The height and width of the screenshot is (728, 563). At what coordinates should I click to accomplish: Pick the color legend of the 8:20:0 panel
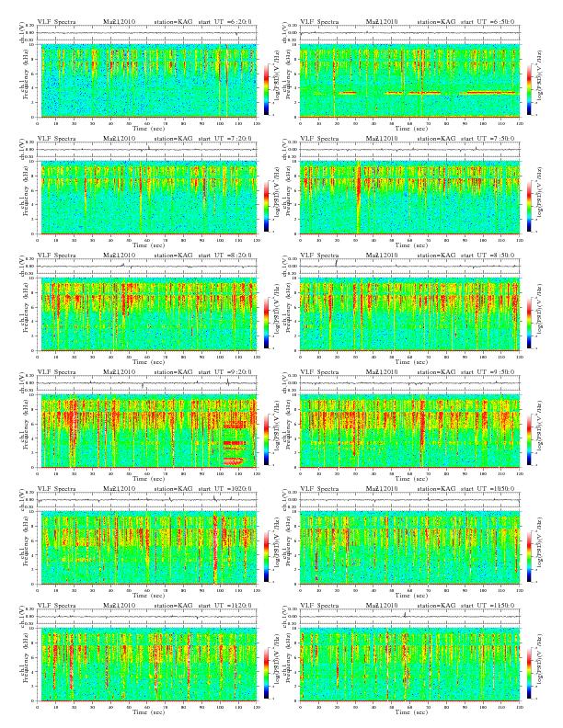coord(266,323)
